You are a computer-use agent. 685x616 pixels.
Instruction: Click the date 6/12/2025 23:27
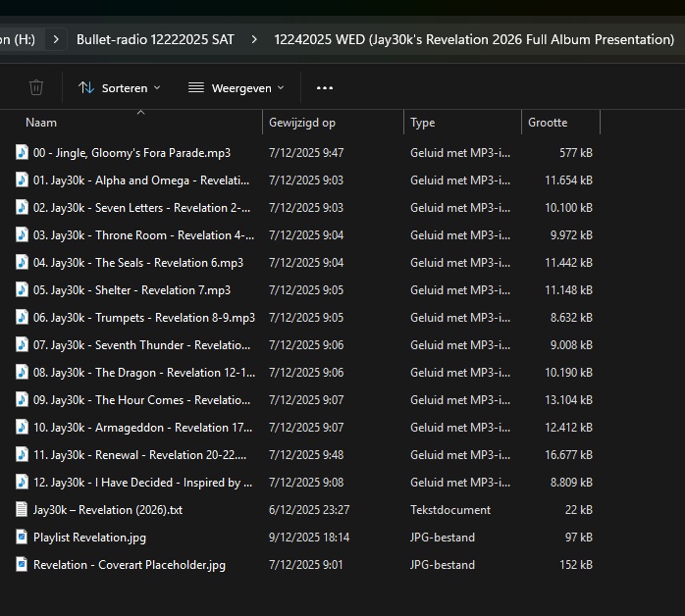coord(309,510)
